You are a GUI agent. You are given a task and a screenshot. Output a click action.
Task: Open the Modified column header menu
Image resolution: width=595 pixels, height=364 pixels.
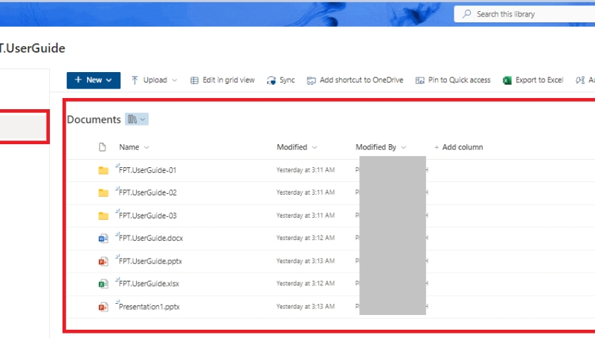click(x=297, y=147)
